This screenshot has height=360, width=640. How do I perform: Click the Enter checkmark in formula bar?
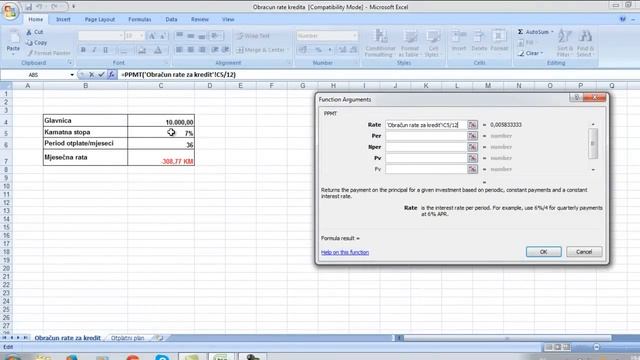point(101,75)
